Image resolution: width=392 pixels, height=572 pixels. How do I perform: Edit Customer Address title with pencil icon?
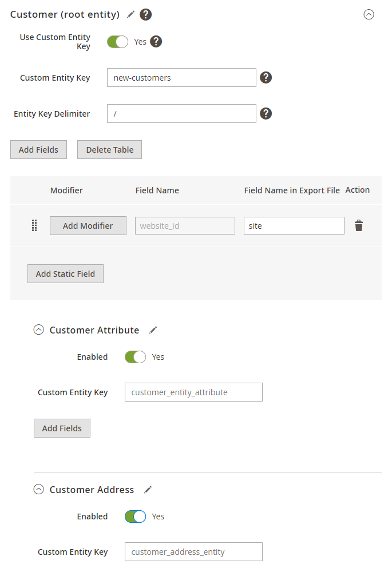(148, 490)
